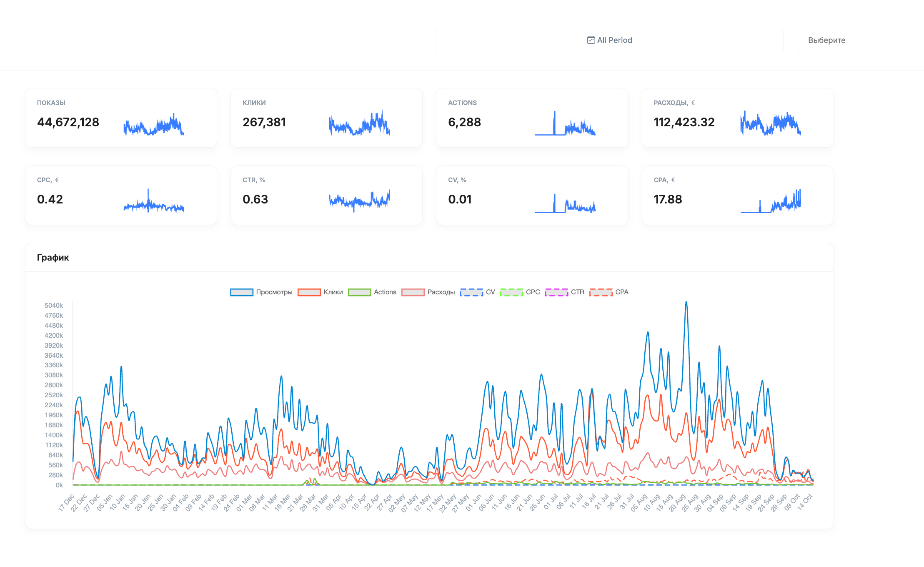This screenshot has width=924, height=567.
Task: Click the CPA sparkline chart
Action: click(771, 201)
